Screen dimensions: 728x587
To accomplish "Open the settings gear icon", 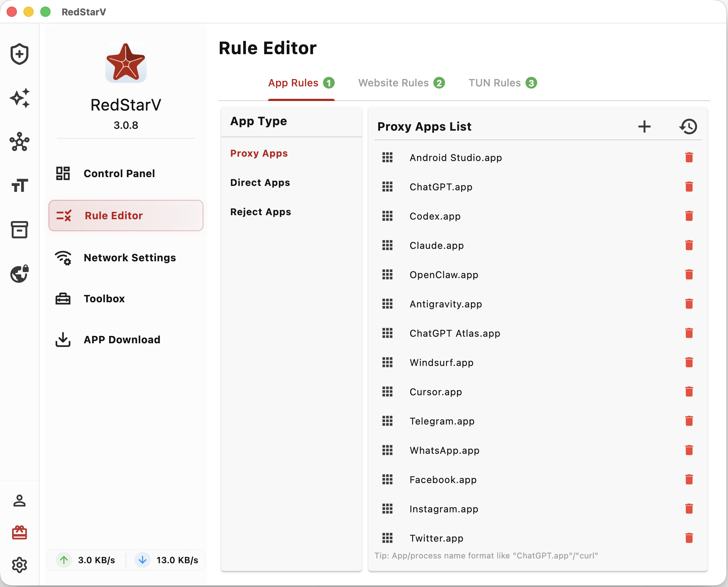I will click(x=19, y=565).
